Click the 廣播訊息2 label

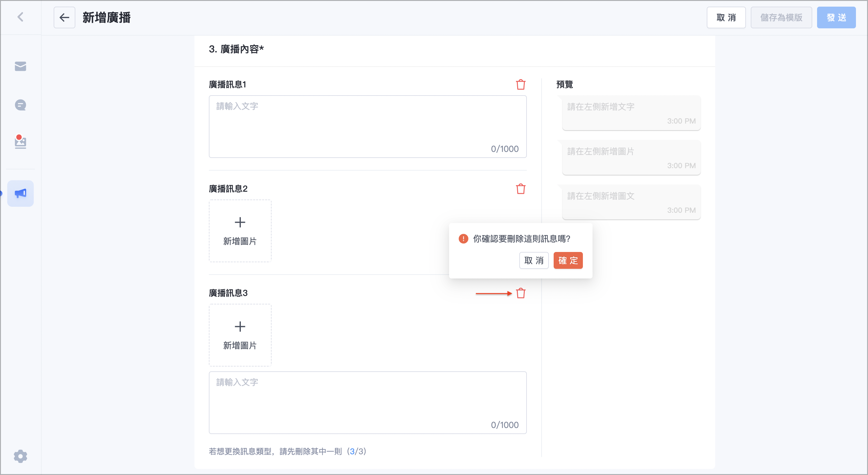pos(228,189)
